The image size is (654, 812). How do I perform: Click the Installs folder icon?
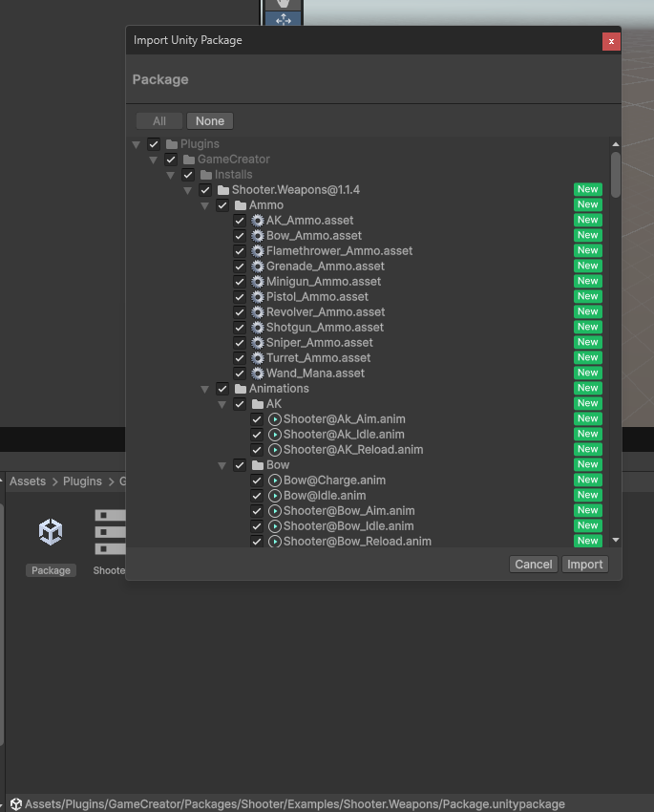[206, 175]
